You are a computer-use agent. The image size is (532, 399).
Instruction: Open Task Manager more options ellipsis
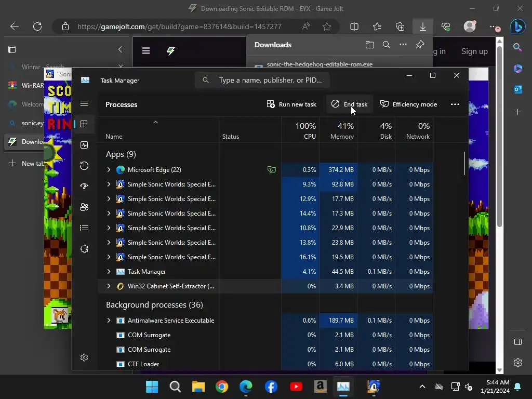455,104
